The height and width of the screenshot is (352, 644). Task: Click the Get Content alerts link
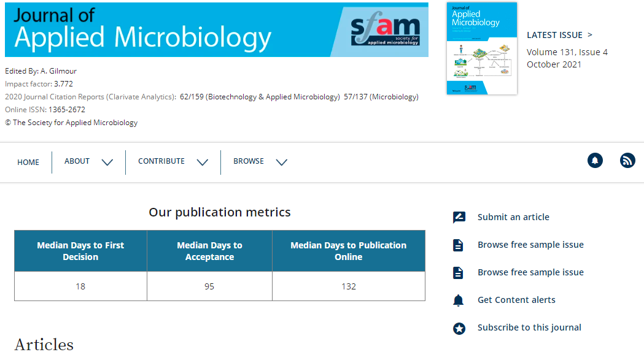516,300
